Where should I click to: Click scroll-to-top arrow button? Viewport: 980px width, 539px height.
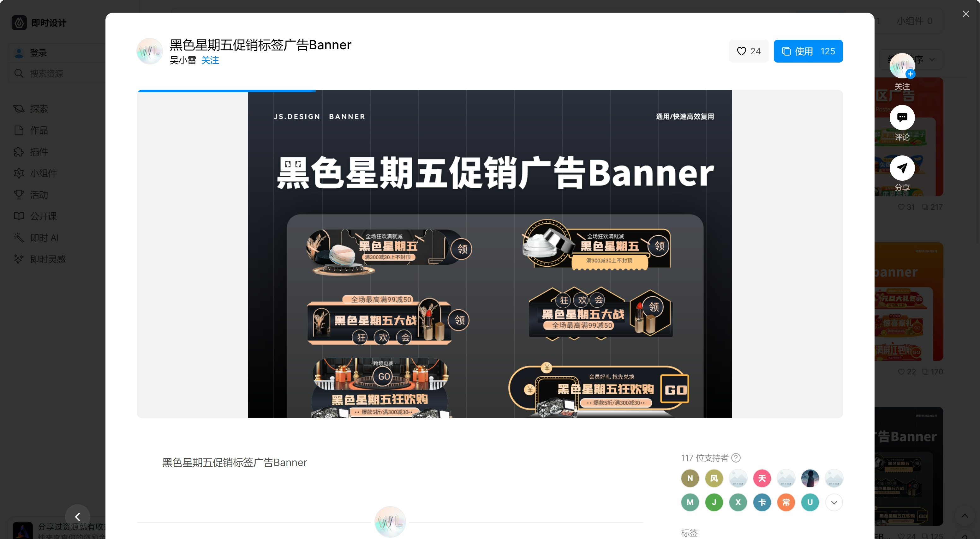[965, 516]
